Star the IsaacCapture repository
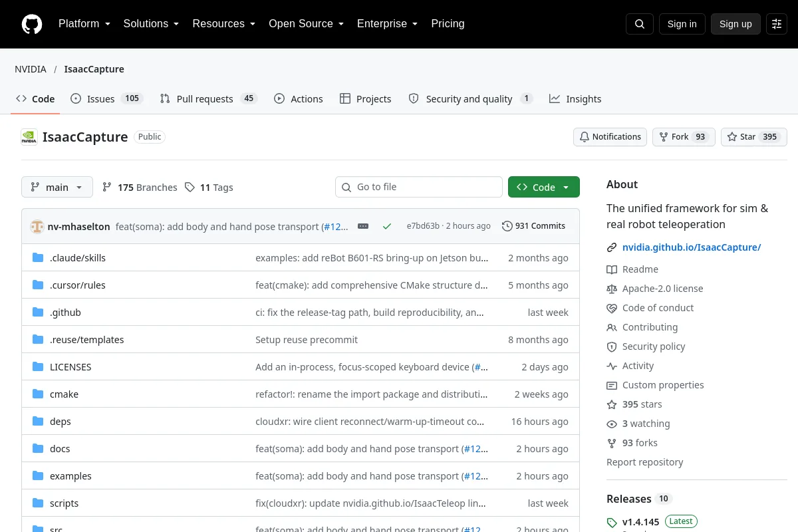798x532 pixels. tap(754, 137)
